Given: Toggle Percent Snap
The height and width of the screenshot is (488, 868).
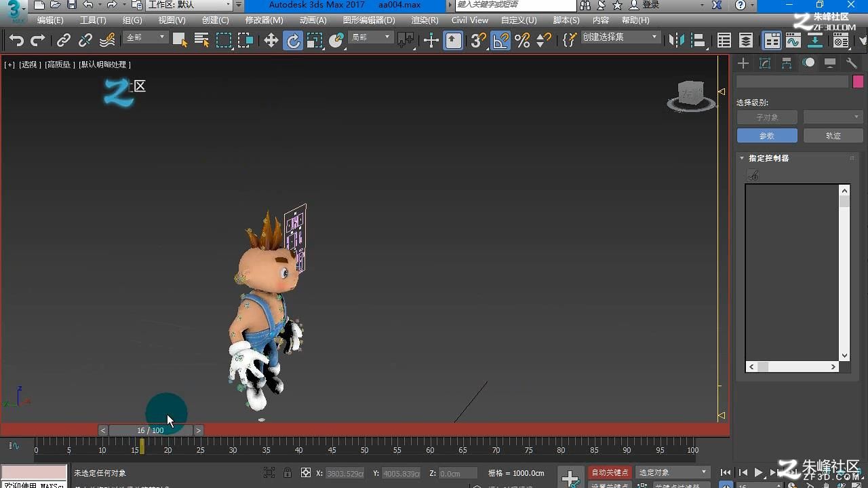Looking at the screenshot, I should tap(522, 41).
